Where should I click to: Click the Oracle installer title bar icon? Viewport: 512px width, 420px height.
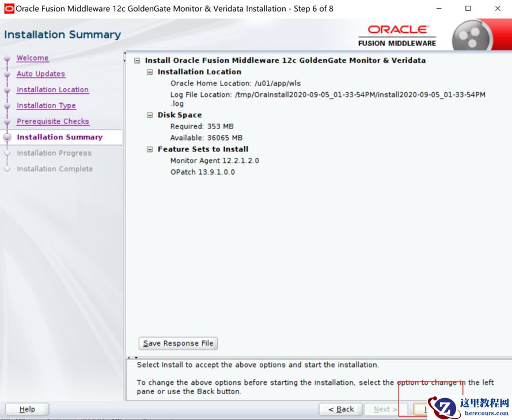tap(9, 9)
